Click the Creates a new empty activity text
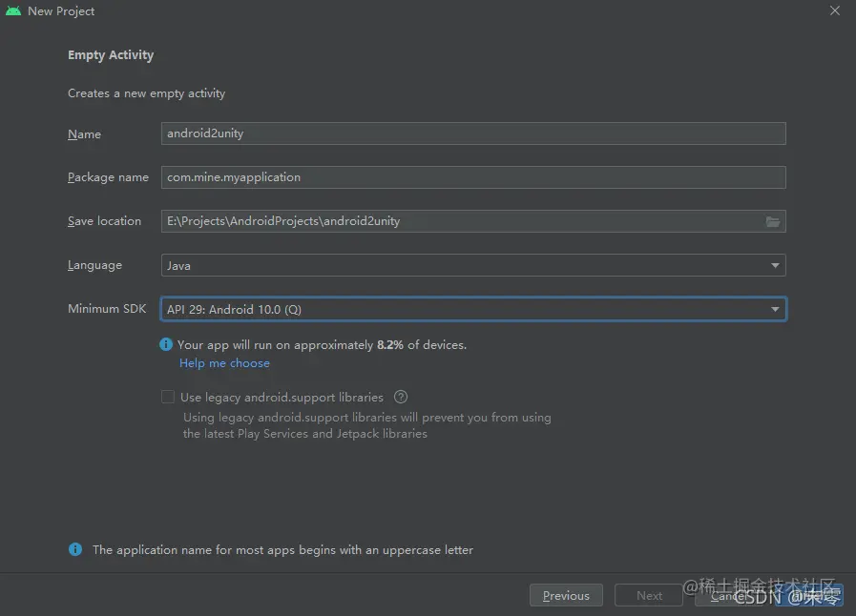This screenshot has width=856, height=616. (146, 93)
